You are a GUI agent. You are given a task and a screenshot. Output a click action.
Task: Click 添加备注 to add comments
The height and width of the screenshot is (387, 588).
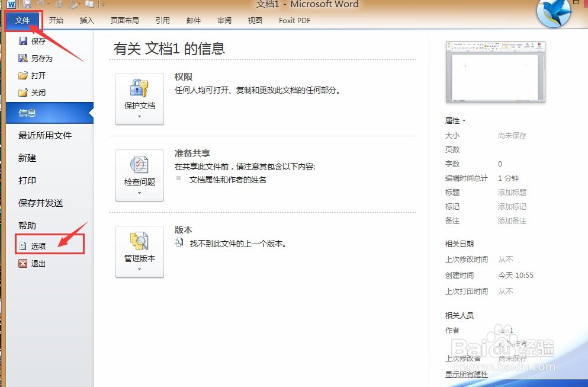[x=512, y=220]
